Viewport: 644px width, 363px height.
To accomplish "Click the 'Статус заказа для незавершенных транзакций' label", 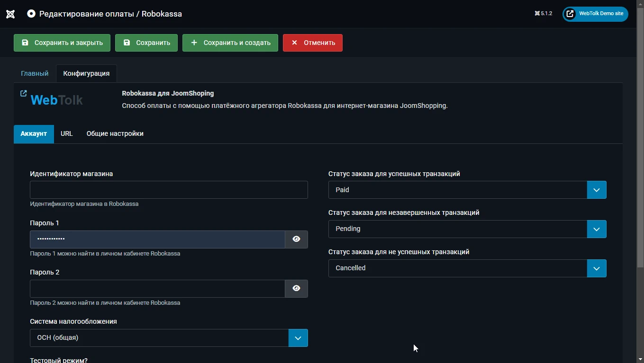I will click(x=404, y=212).
